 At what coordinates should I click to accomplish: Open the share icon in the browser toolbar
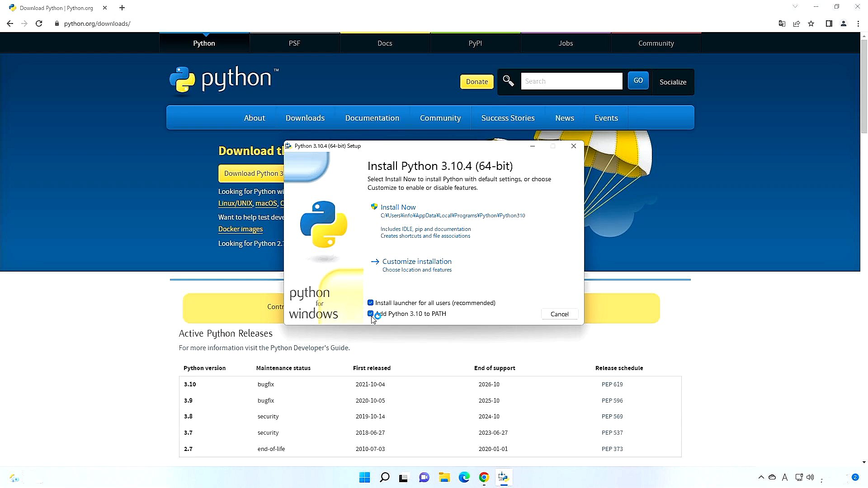[x=797, y=23]
